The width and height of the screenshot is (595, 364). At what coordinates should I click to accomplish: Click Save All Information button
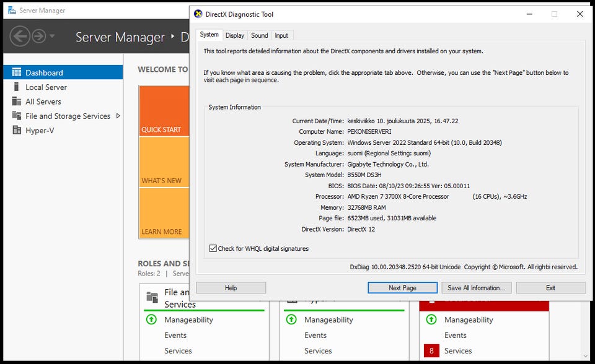(476, 288)
